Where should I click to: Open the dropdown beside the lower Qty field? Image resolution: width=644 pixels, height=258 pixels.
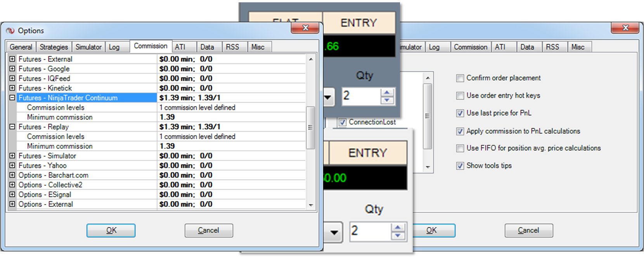point(334,232)
